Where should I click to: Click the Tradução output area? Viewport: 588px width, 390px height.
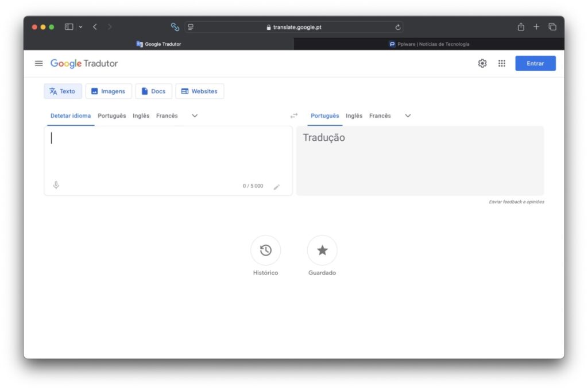(x=420, y=160)
